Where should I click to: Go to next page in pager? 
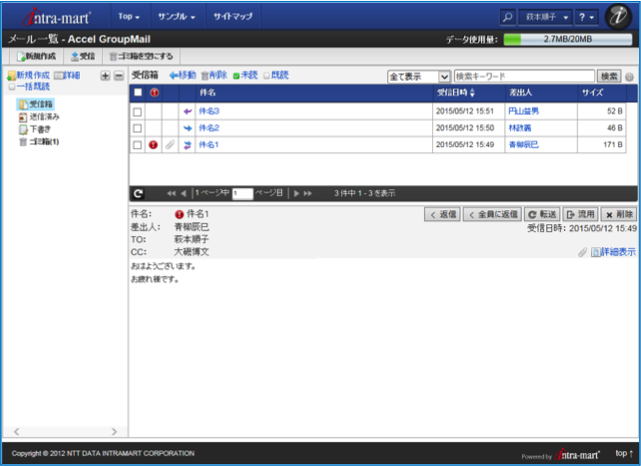pos(296,193)
